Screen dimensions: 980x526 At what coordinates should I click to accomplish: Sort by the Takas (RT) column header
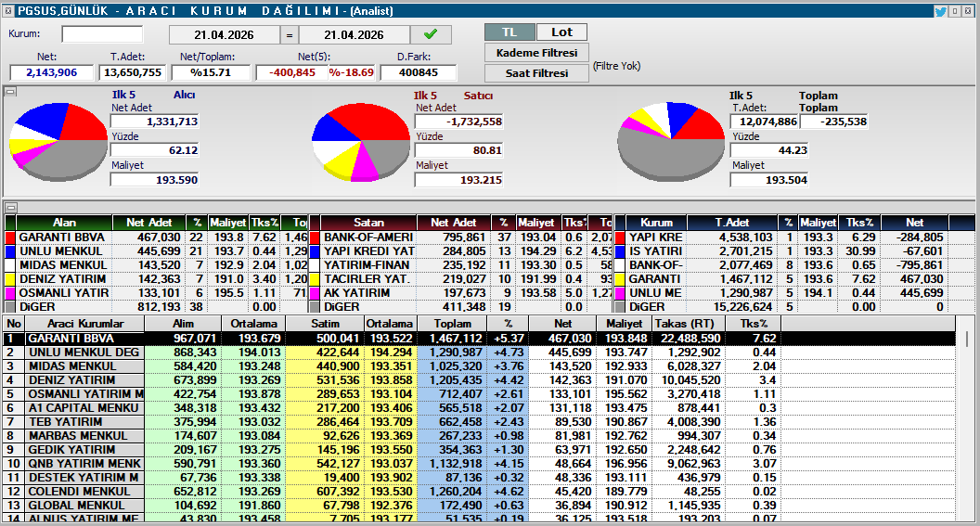point(688,324)
